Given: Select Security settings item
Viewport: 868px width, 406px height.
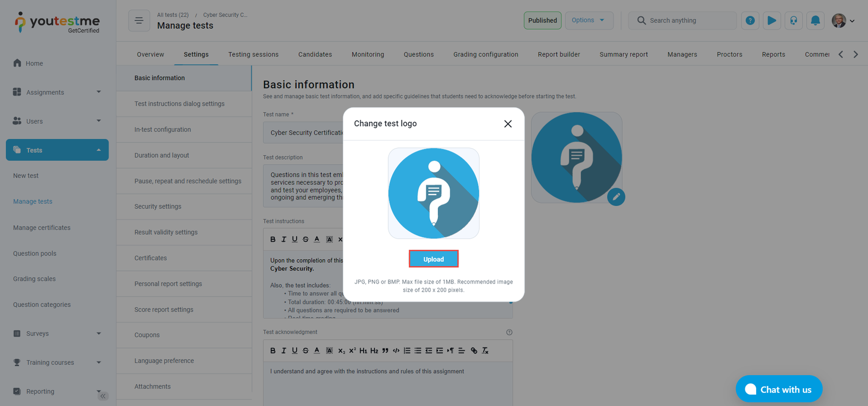Looking at the screenshot, I should 184,207.
